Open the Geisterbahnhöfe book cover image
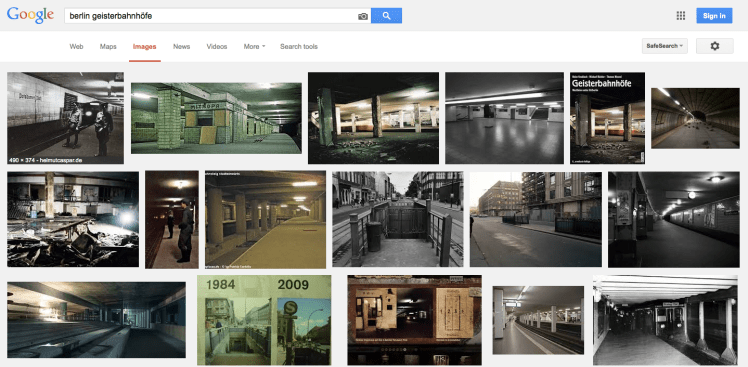The image size is (748, 367). 607,118
